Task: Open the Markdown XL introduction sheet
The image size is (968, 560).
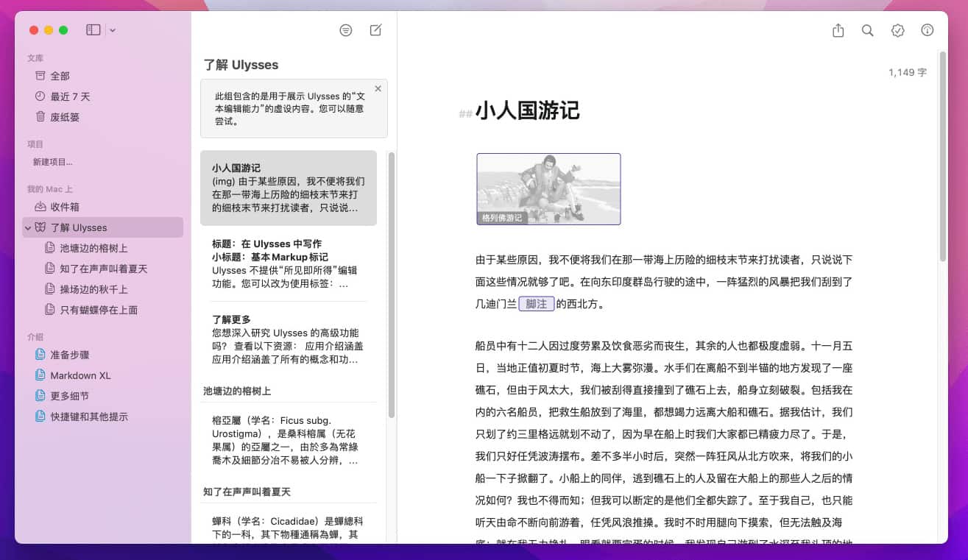Action: [x=80, y=375]
